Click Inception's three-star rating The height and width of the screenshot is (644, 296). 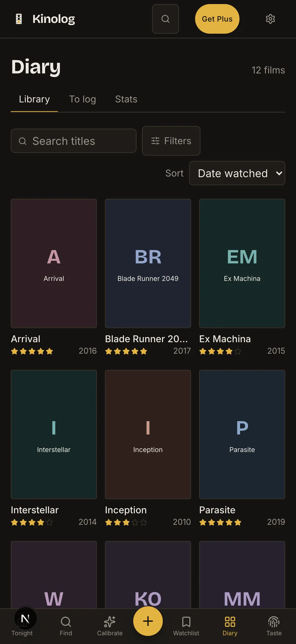(126, 522)
